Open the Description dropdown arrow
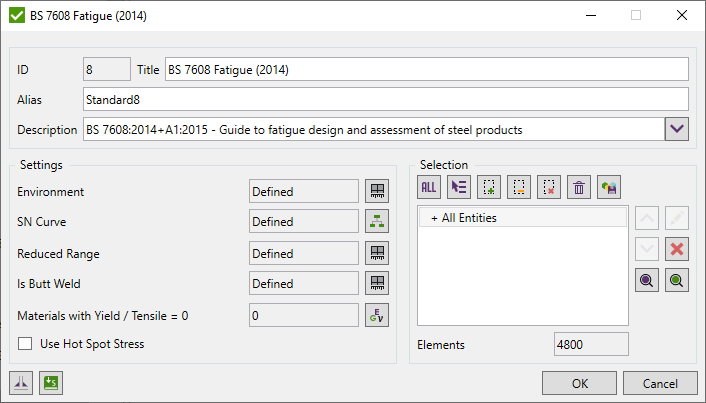The width and height of the screenshot is (706, 403). click(x=677, y=129)
